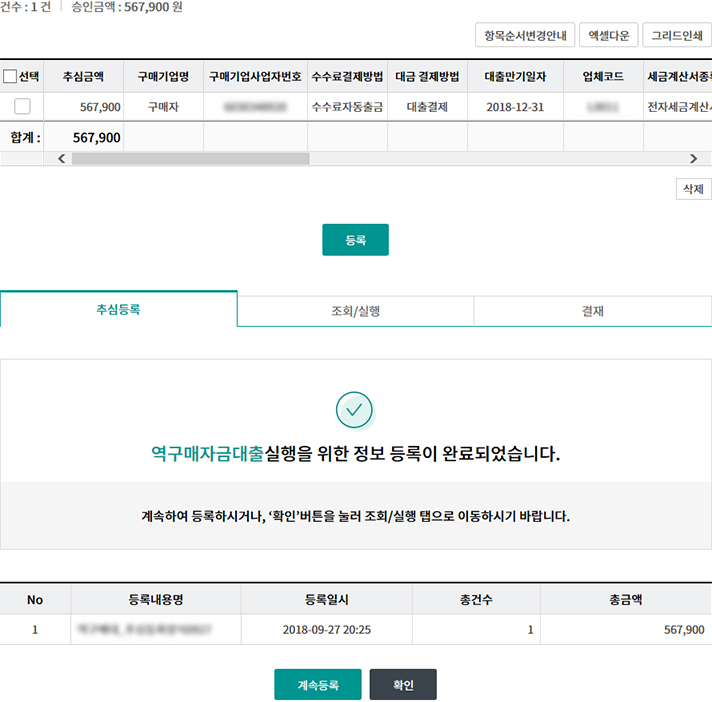Click the horizontal scrollbar thumb in the grid
Screen dimensions: 712x702
tap(190, 158)
